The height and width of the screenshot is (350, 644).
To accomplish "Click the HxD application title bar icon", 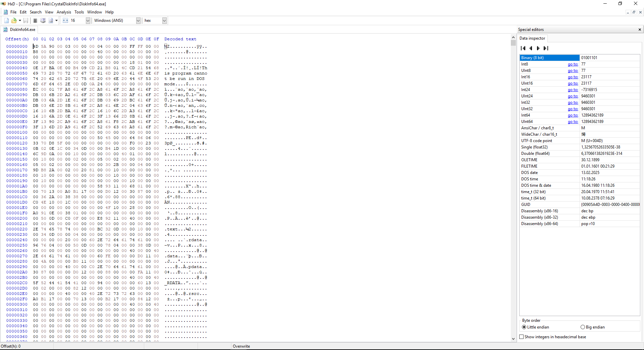I will (3, 4).
